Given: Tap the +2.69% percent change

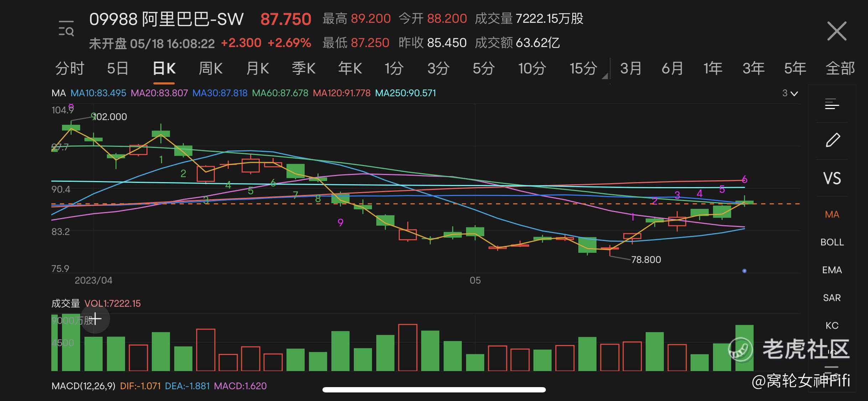Looking at the screenshot, I should point(289,43).
